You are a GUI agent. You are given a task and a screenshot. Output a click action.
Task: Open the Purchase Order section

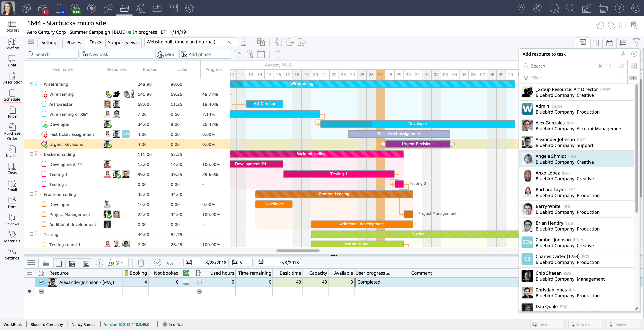pos(12,131)
